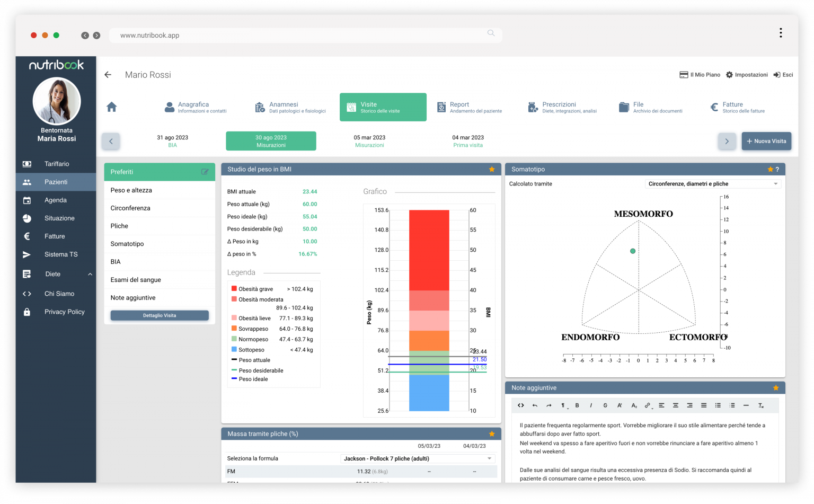The width and height of the screenshot is (814, 504).
Task: Unfavorite the Studio del peso in BMI panel
Action: 492,170
